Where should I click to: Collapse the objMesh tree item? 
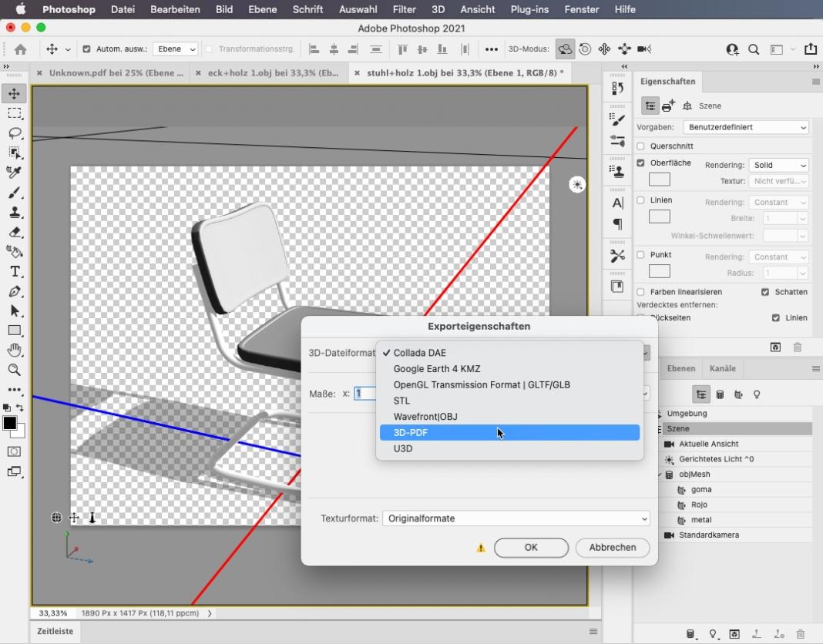(x=659, y=475)
